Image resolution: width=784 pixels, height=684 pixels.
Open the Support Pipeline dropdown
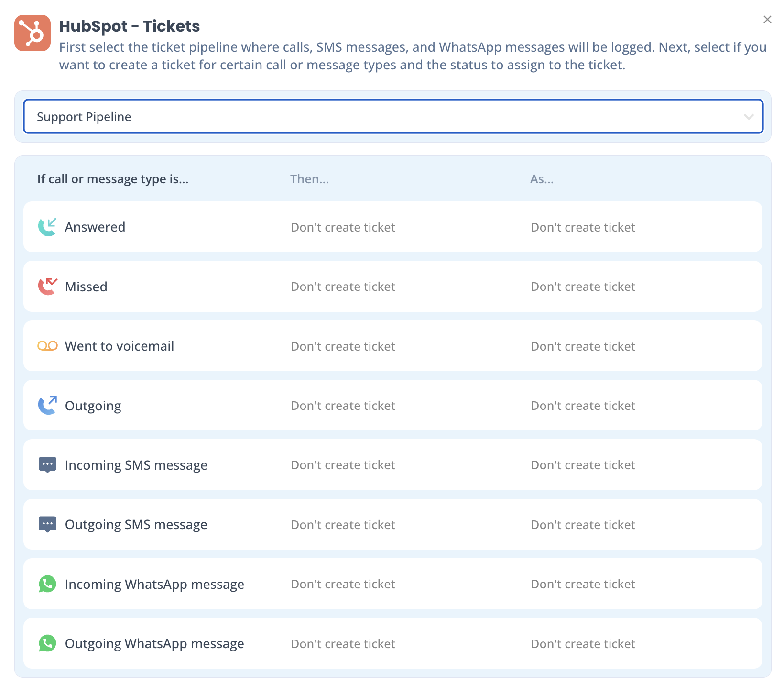pyautogui.click(x=393, y=117)
